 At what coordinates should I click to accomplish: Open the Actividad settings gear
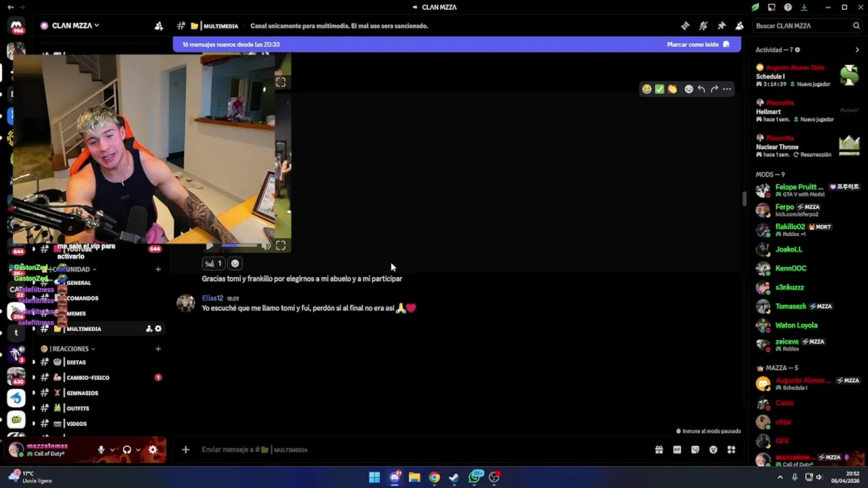(797, 49)
